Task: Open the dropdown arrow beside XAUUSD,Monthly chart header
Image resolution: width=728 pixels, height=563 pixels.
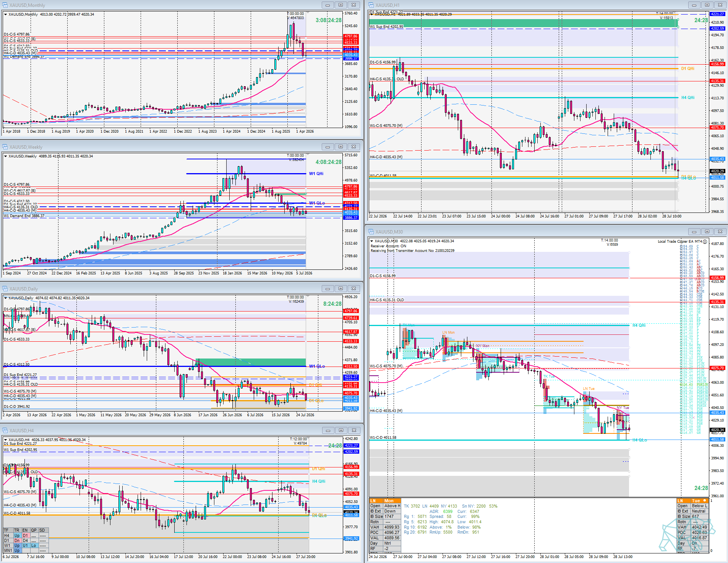Action: (x=5, y=15)
